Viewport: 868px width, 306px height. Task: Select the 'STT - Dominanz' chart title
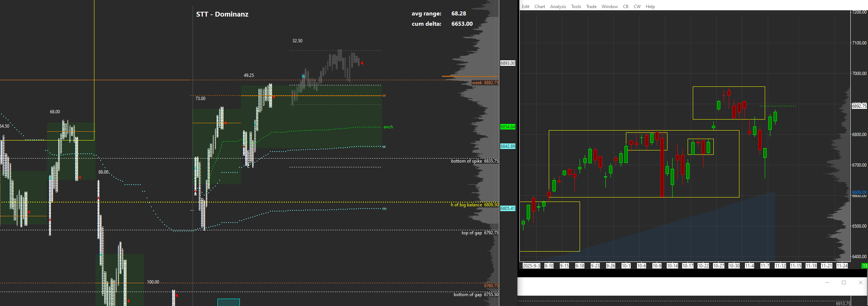pos(222,14)
